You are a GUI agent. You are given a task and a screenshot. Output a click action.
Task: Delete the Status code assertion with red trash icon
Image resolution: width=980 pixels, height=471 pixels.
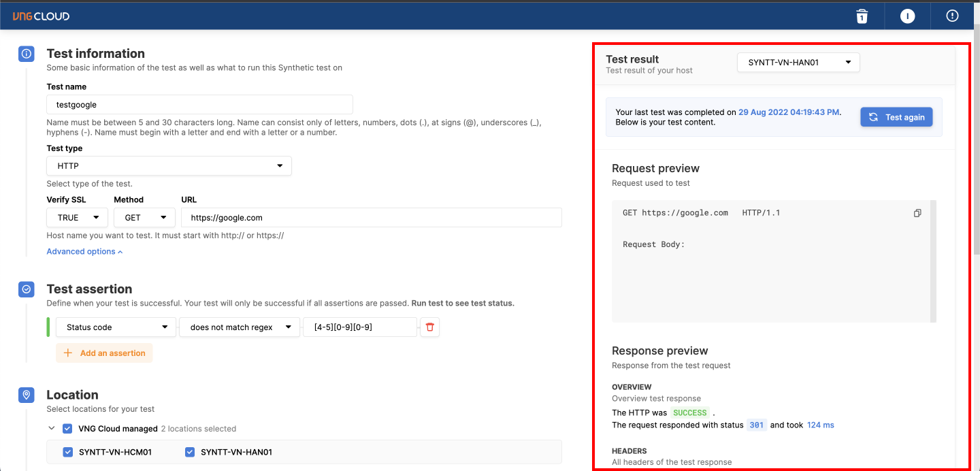(x=429, y=327)
